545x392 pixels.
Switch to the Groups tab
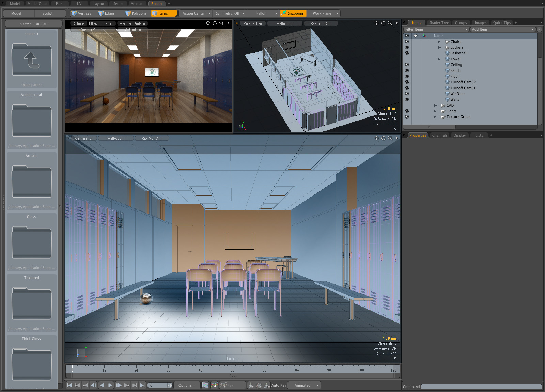click(461, 23)
